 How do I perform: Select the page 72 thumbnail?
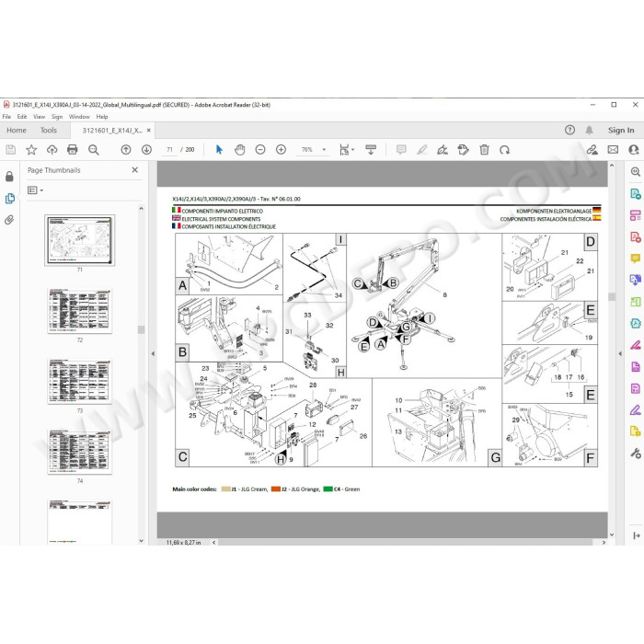tap(80, 311)
